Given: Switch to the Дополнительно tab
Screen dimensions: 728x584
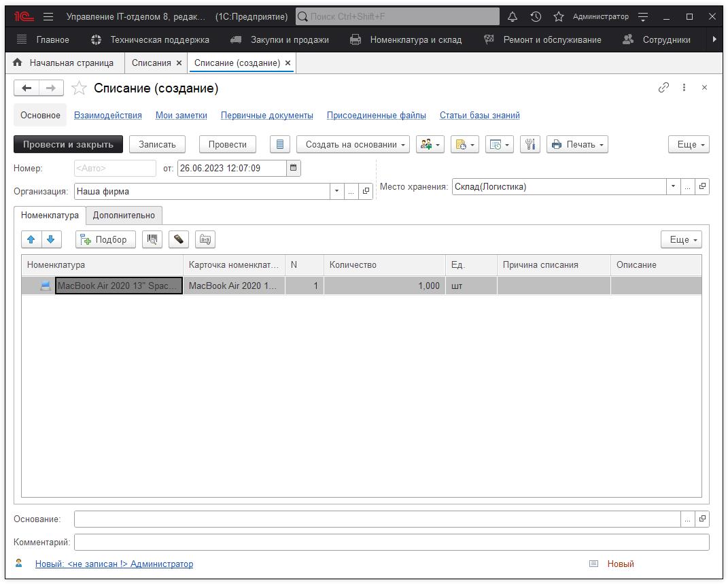Looking at the screenshot, I should click(124, 216).
